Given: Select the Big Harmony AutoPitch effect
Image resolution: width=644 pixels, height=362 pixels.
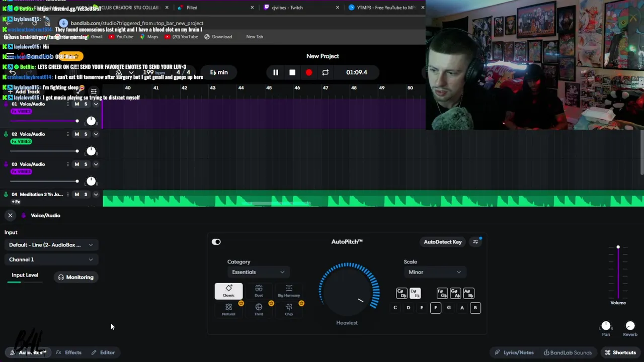Looking at the screenshot, I should [x=289, y=291].
